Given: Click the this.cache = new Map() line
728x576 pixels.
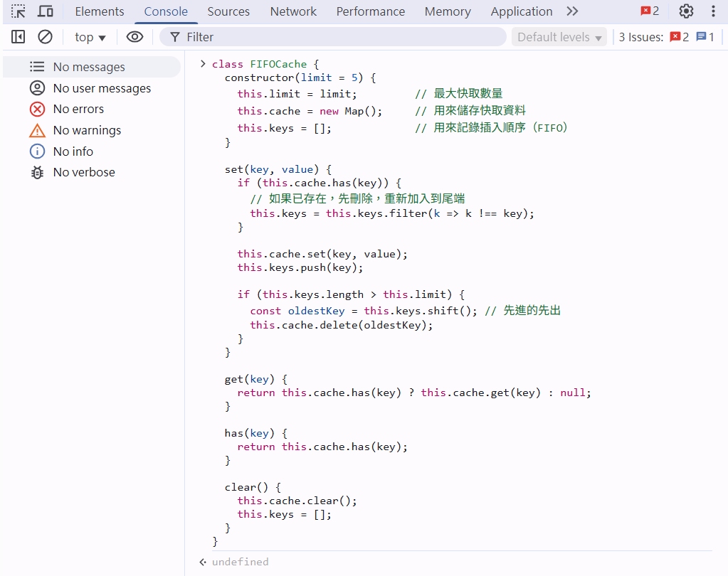Looking at the screenshot, I should coord(310,111).
